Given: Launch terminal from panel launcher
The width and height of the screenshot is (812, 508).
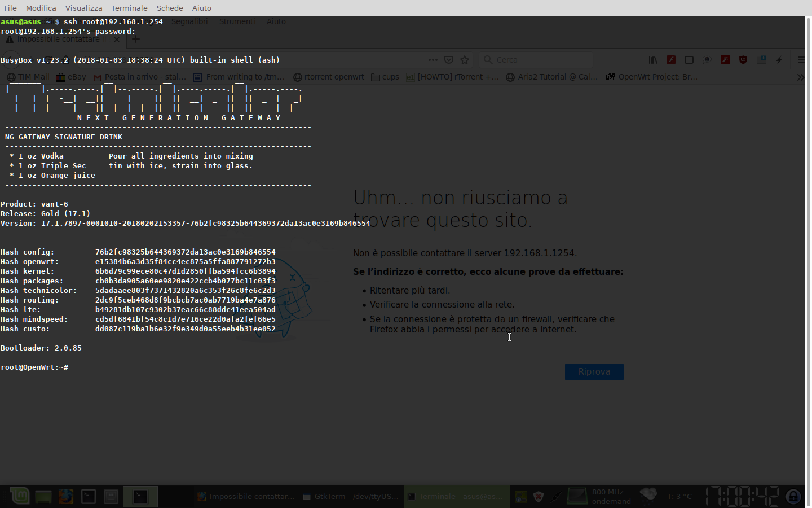Looking at the screenshot, I should (89, 497).
